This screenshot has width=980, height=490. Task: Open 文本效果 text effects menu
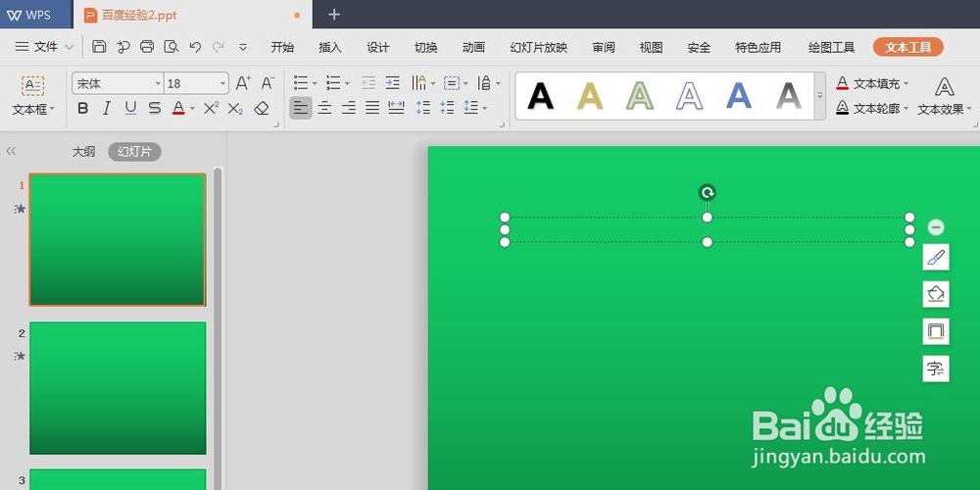pyautogui.click(x=945, y=97)
